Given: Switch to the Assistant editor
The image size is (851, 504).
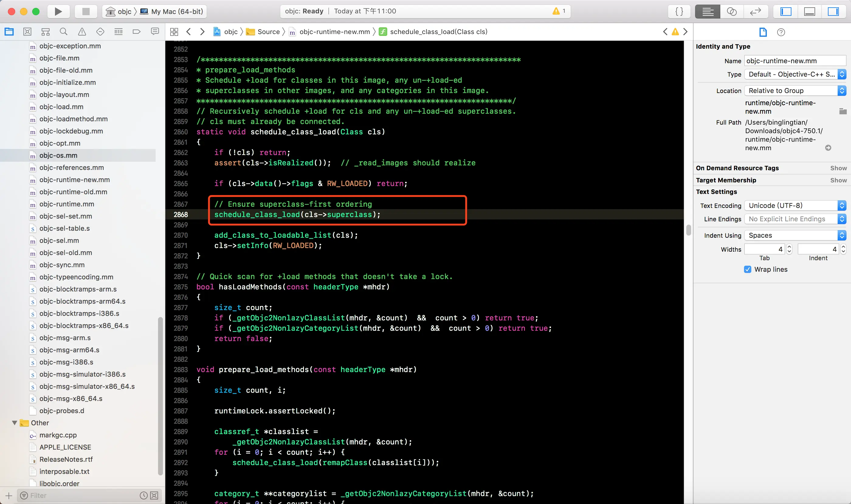Looking at the screenshot, I should pyautogui.click(x=732, y=11).
